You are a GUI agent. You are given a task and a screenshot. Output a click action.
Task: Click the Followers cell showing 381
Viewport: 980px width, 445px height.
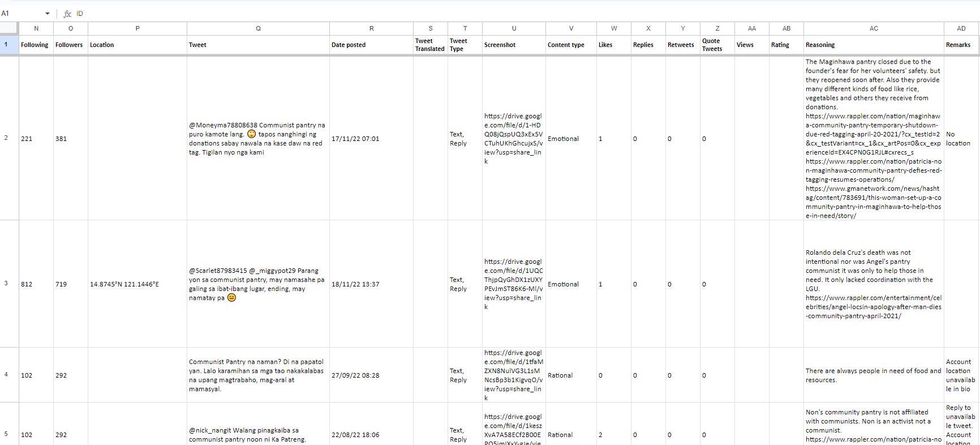61,139
